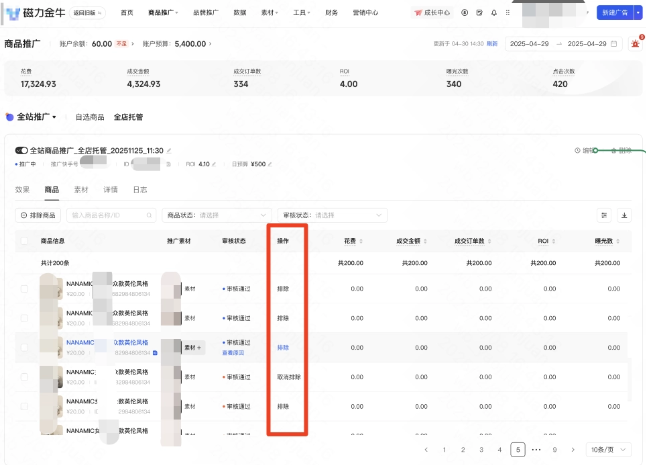Switch to 详情 tab
646x465 pixels.
tap(110, 189)
